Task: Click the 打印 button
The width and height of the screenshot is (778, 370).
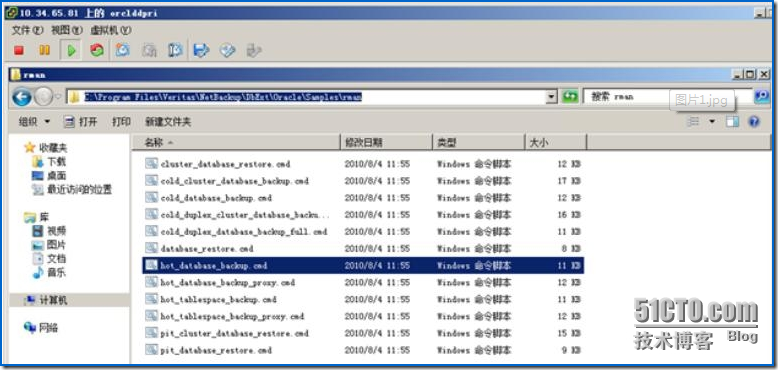Action: click(x=121, y=122)
